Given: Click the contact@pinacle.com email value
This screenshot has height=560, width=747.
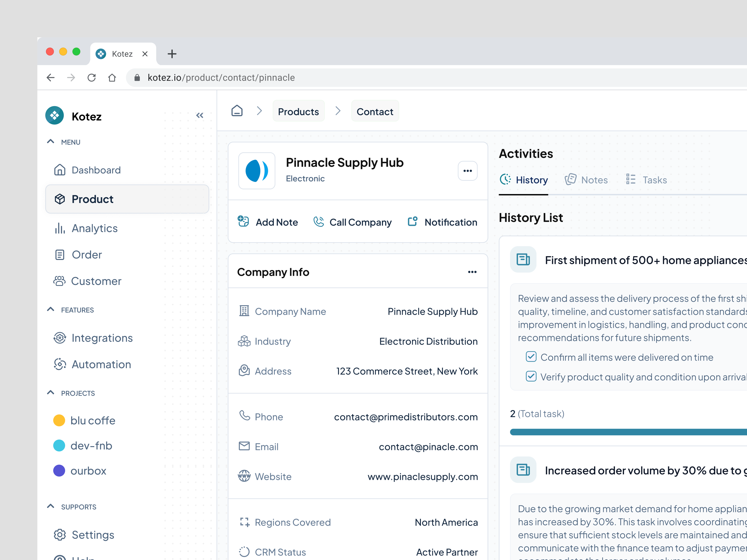Looking at the screenshot, I should coord(428,447).
